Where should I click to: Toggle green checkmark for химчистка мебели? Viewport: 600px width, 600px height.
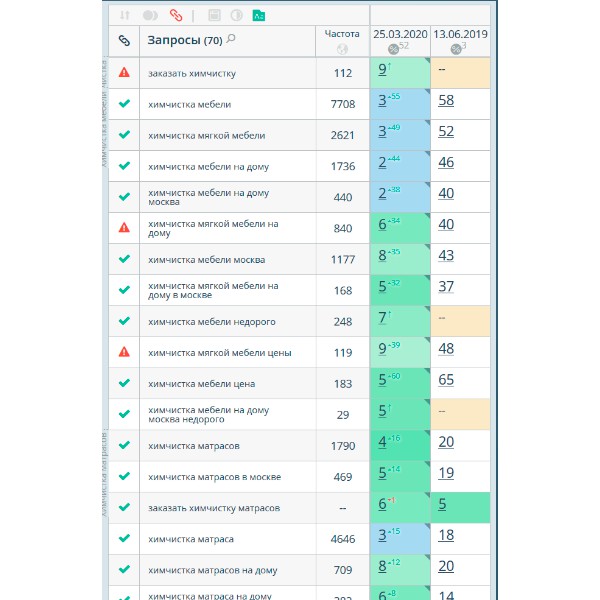[124, 103]
